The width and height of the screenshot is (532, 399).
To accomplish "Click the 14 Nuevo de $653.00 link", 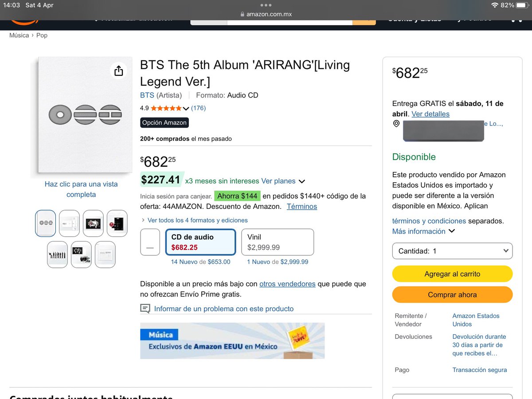I will 201,262.
